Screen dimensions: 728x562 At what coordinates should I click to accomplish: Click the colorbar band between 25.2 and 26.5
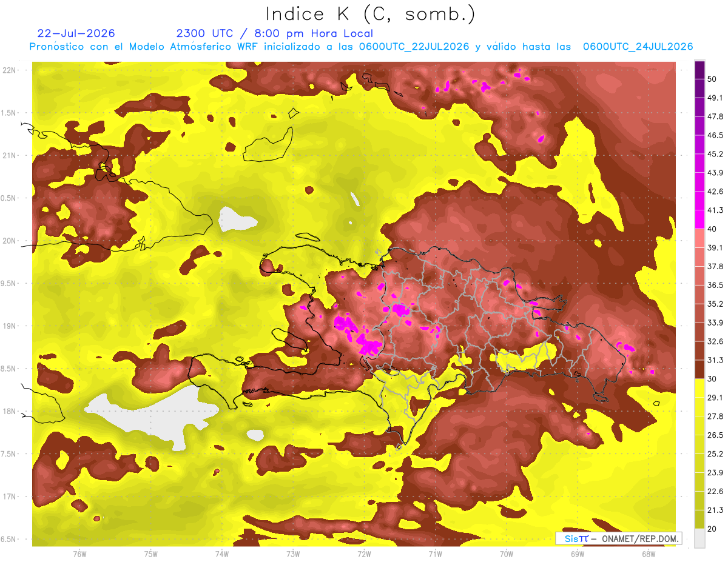(699, 444)
